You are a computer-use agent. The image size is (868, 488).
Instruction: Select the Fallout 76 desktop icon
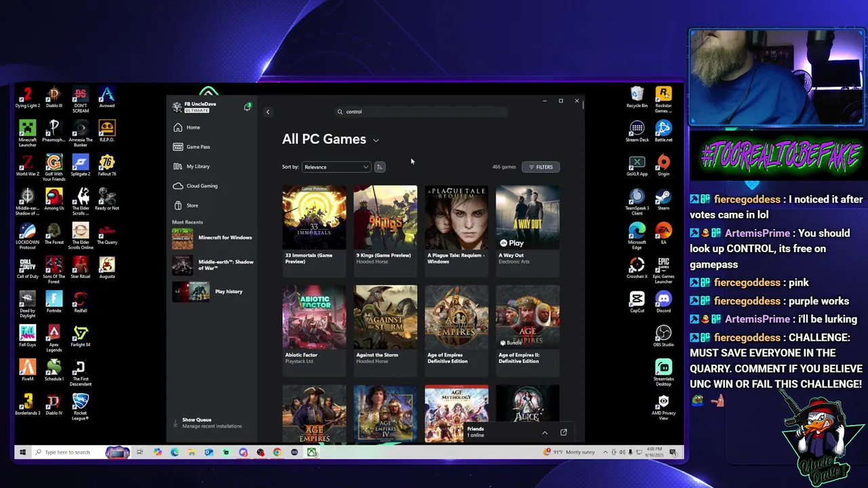click(x=107, y=165)
